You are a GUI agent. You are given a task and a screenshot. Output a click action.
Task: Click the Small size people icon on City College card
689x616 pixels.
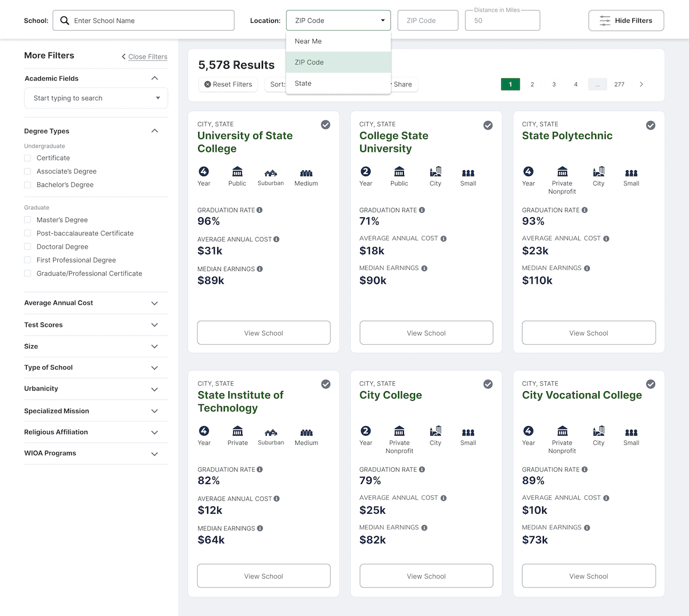coord(468,433)
